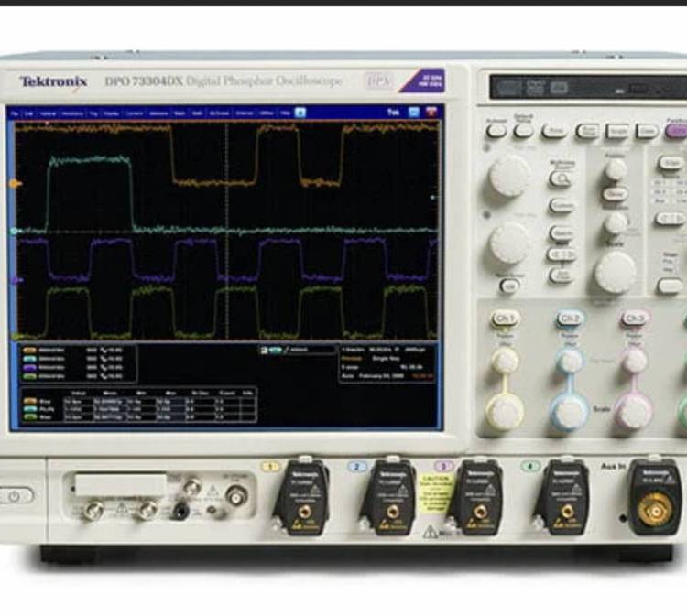
Task: Click the yellow input label 1
Action: click(x=270, y=467)
